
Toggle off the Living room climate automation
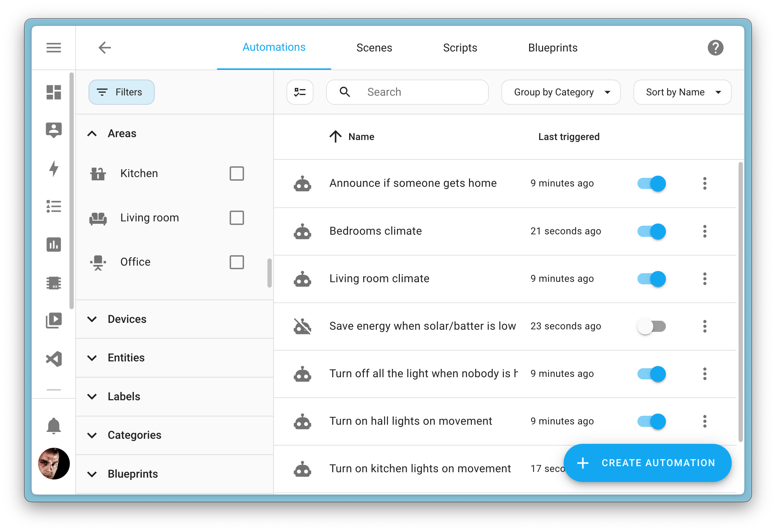tap(651, 278)
